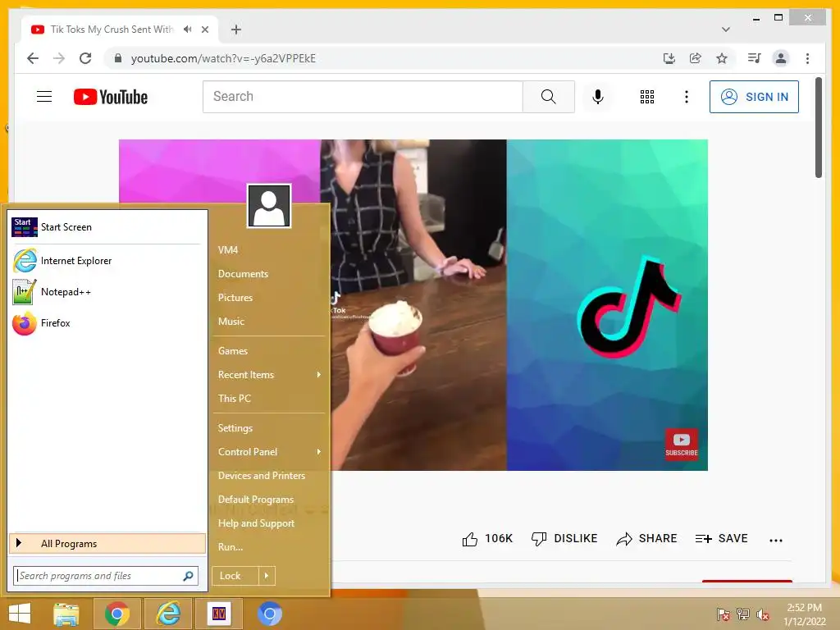Click the Chrome address bar URL

click(x=223, y=58)
